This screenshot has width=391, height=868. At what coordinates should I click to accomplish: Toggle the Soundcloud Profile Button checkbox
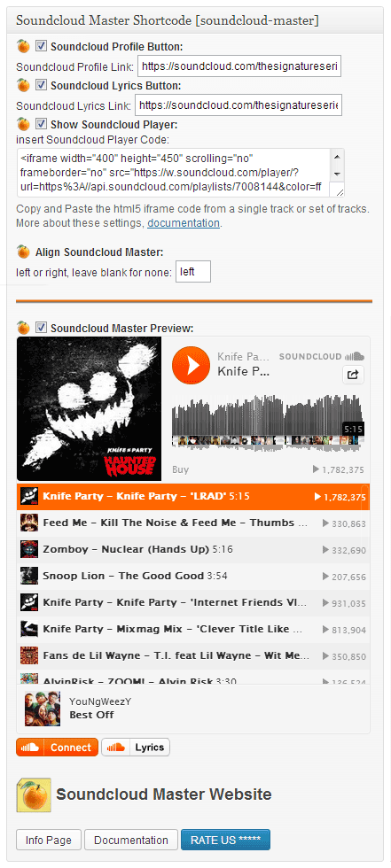41,45
